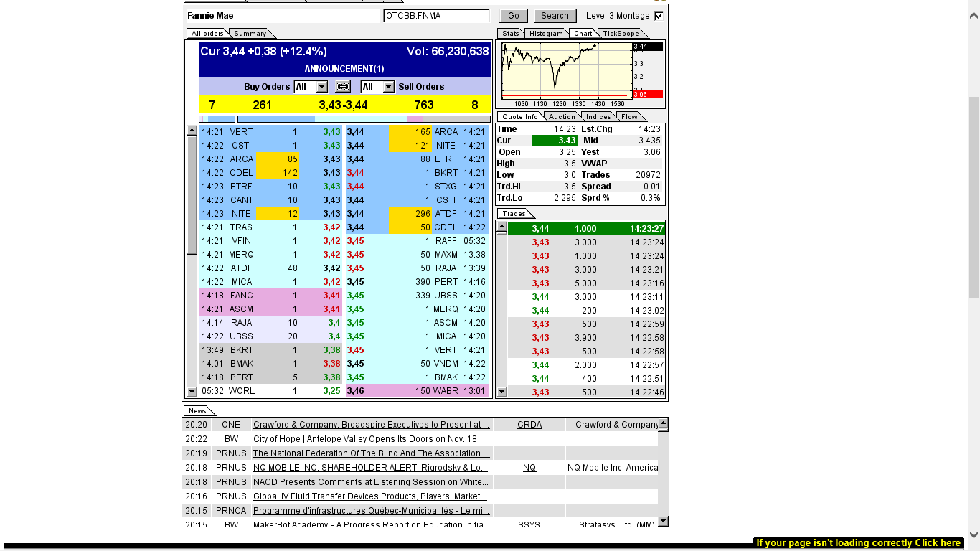Open the National Federation Of The Blind headline
Screen dimensions: 980x551
tap(372, 453)
